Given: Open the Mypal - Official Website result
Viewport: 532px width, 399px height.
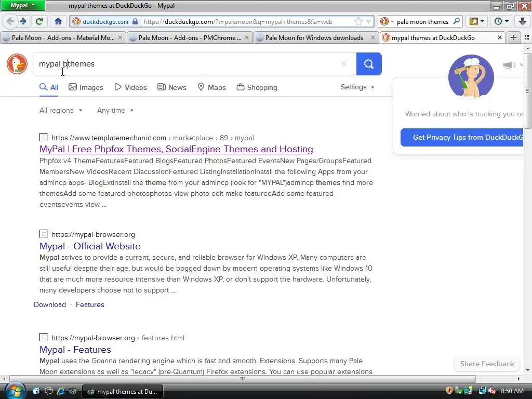Looking at the screenshot, I should coord(90,246).
